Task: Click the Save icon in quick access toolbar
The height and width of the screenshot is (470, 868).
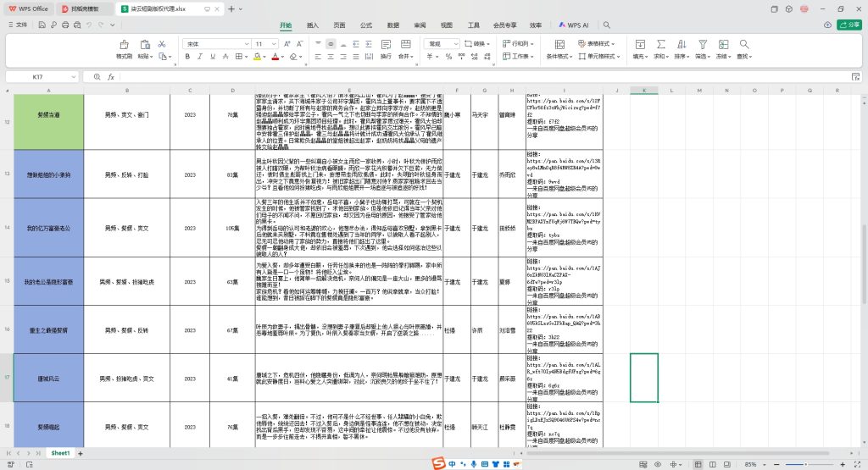Action: 42,25
